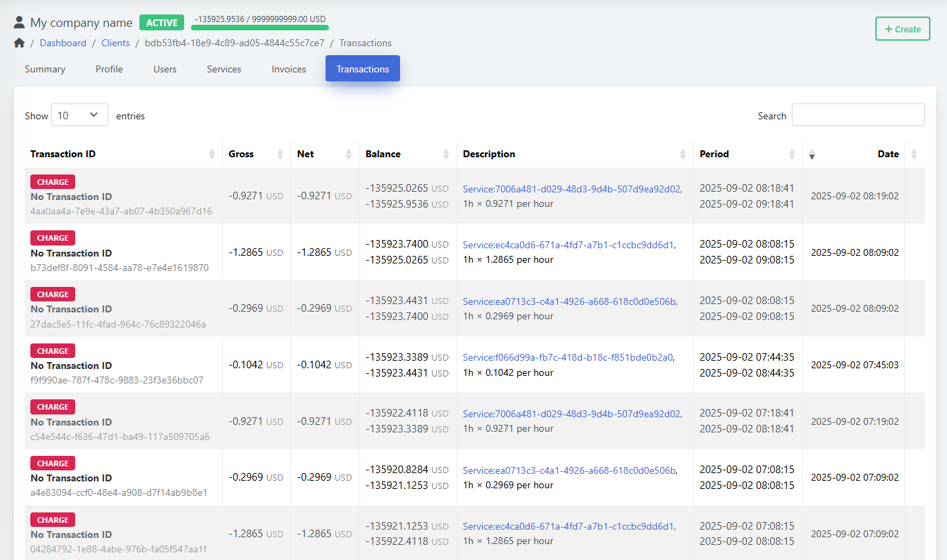Click the date 2025-09-02 07:45:03
The image size is (947, 560).
(855, 365)
